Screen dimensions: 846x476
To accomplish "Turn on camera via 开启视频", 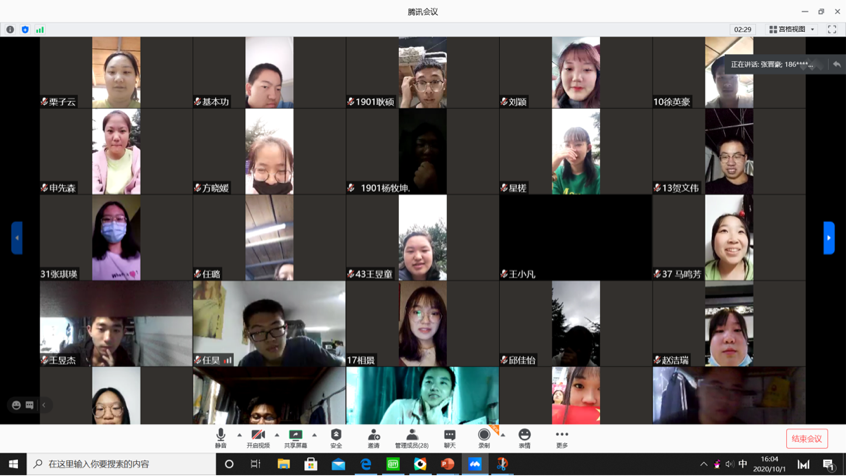I will tap(258, 437).
